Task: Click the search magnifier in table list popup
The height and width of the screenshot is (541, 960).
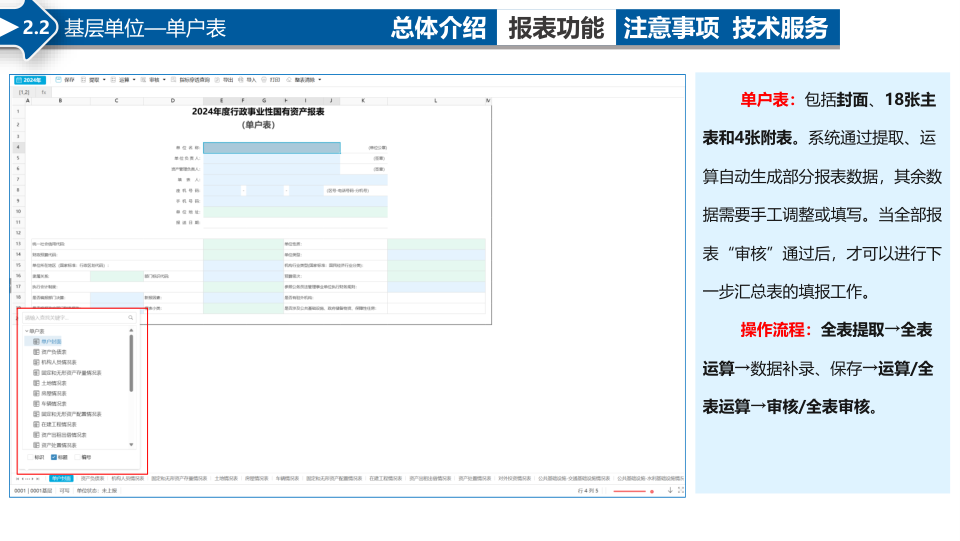Action: click(x=130, y=318)
